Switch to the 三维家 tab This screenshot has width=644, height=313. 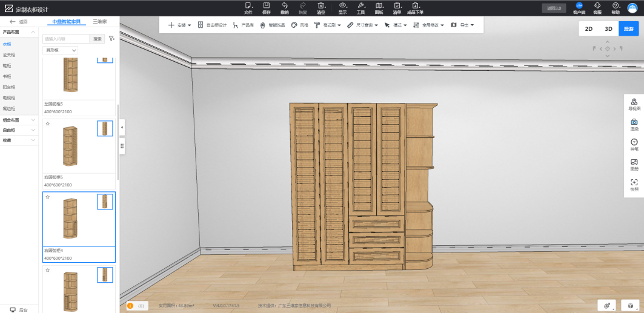(99, 22)
